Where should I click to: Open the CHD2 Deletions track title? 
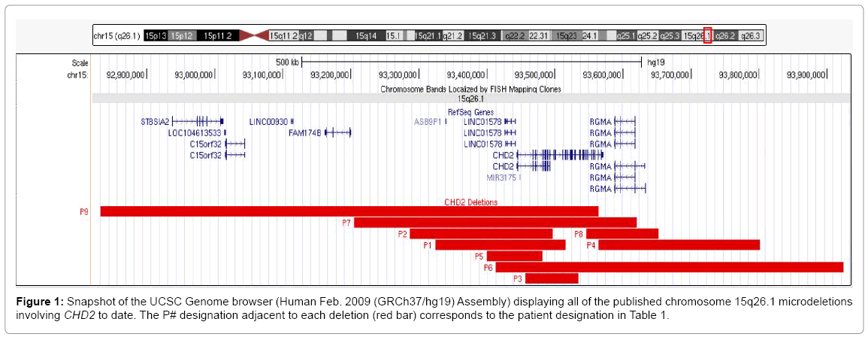470,202
